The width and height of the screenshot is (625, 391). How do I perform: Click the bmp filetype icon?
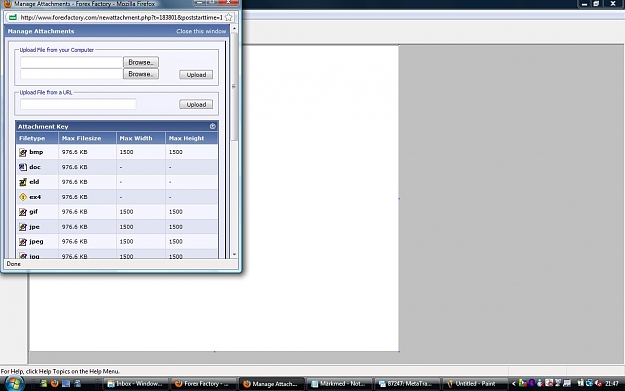click(x=23, y=152)
